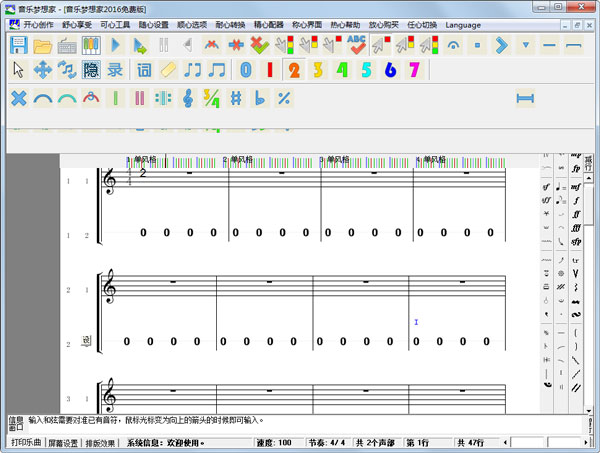Click the 词 lyric marker beside staff 2
This screenshot has width=600, height=453.
point(86,341)
